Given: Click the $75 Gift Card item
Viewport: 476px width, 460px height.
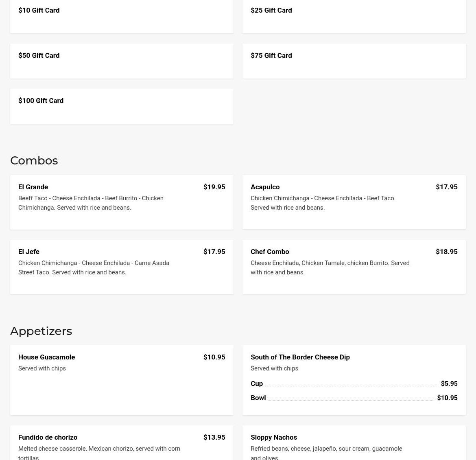Looking at the screenshot, I should point(271,56).
